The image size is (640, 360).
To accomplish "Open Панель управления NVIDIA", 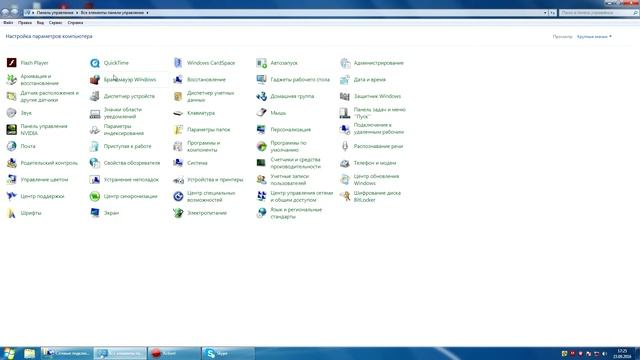I will pyautogui.click(x=37, y=130).
